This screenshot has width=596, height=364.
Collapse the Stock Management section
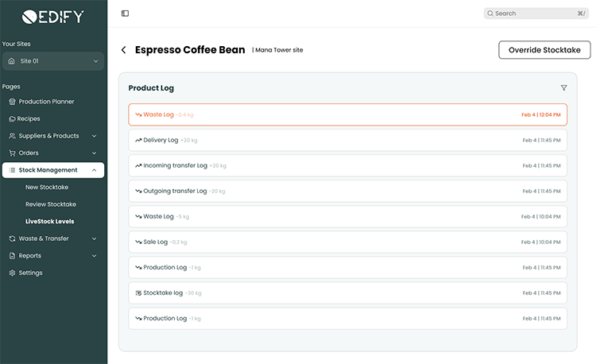(94, 170)
